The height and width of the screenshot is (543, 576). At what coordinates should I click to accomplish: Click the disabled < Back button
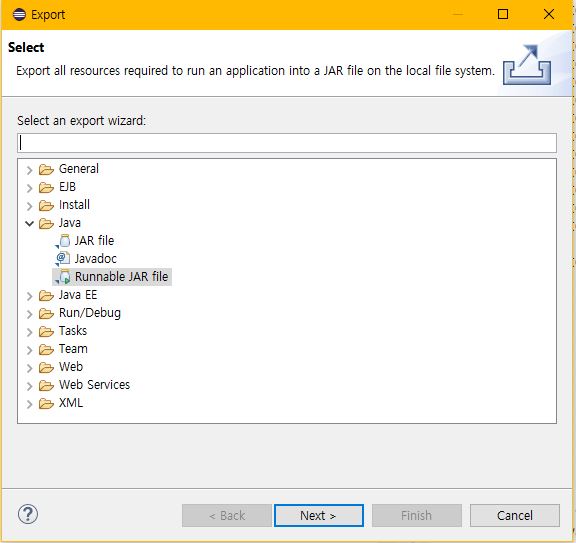coord(227,515)
